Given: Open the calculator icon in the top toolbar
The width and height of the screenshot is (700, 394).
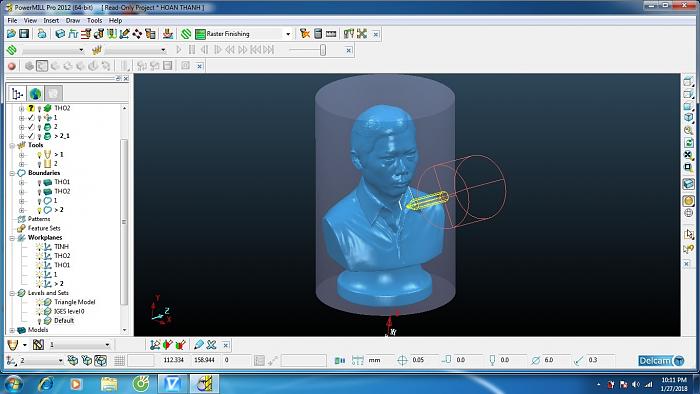Looking at the screenshot, I should tap(318, 34).
